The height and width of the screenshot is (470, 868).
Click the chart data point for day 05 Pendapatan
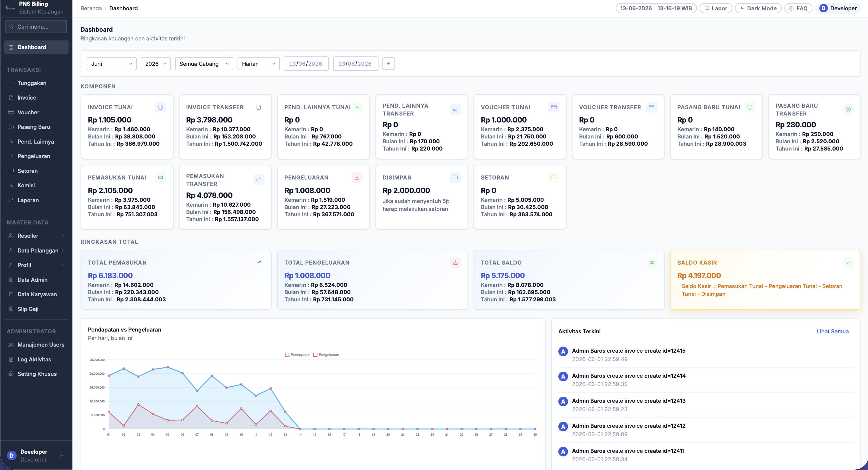(168, 367)
